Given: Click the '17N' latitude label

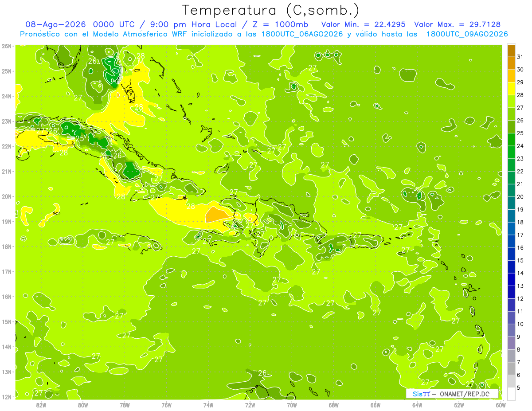Looking at the screenshot, I should (x=7, y=271).
